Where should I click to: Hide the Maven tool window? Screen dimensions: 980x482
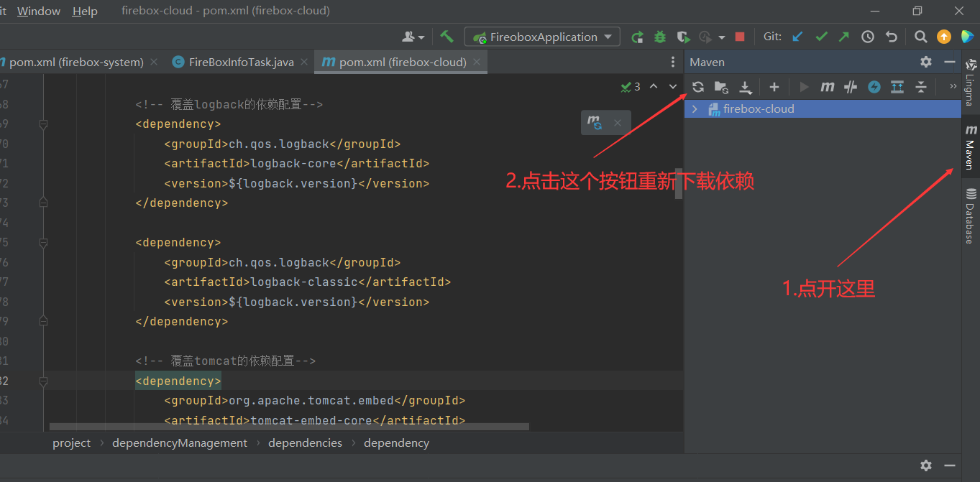coord(950,62)
